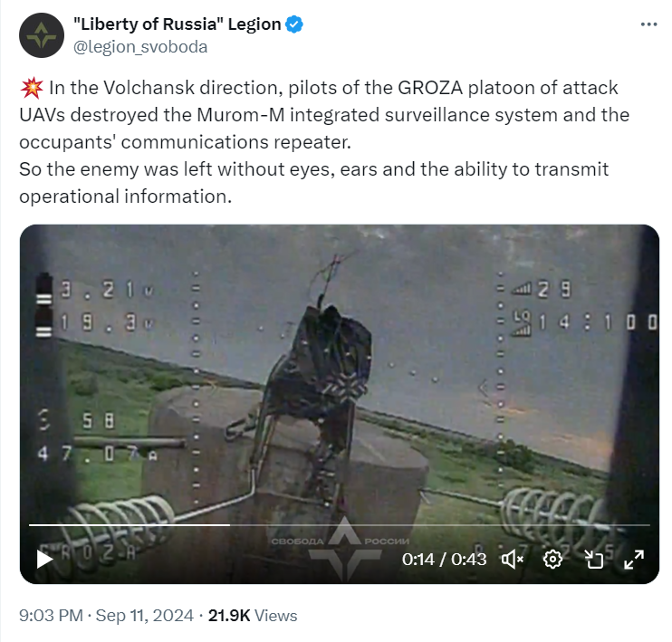Click the blue verified checkmark badge
This screenshot has width=672, height=642.
pyautogui.click(x=294, y=24)
